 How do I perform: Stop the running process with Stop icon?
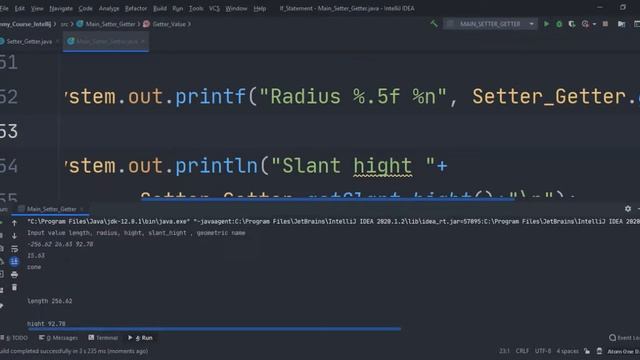[605, 24]
